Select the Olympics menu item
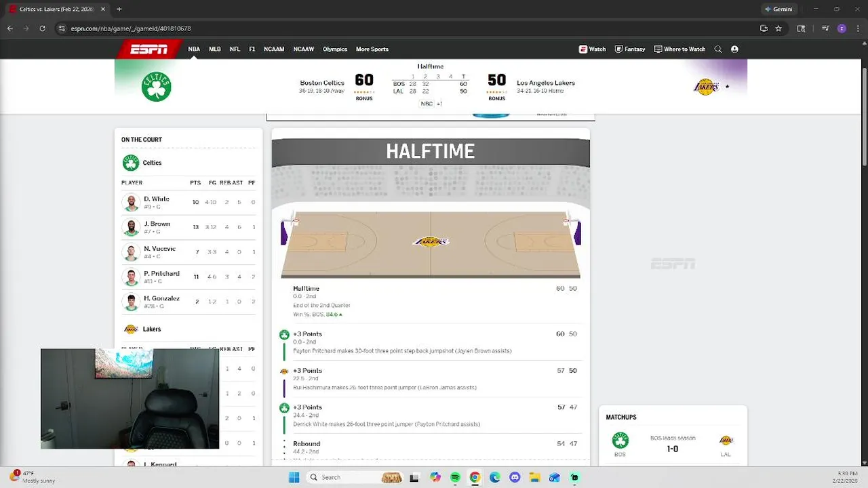The width and height of the screenshot is (868, 488). [x=335, y=49]
